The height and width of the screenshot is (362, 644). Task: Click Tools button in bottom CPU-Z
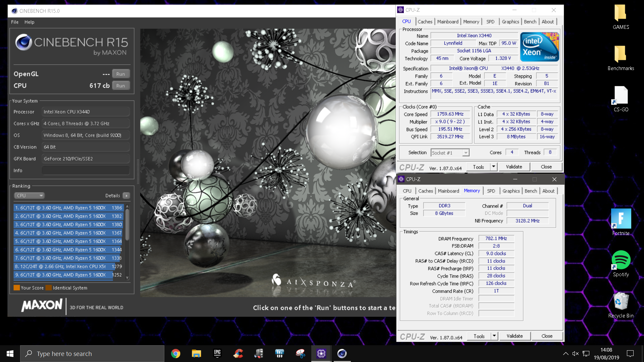point(479,336)
